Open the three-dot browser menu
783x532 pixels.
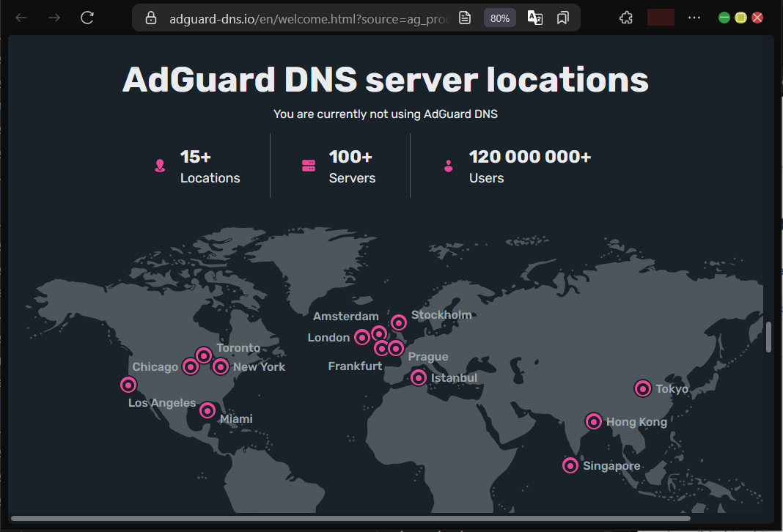694,18
